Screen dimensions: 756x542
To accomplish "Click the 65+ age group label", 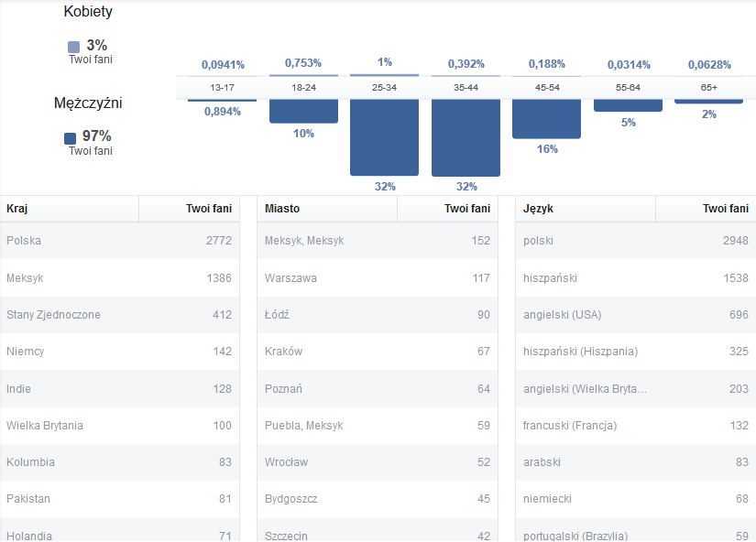I will coord(708,88).
